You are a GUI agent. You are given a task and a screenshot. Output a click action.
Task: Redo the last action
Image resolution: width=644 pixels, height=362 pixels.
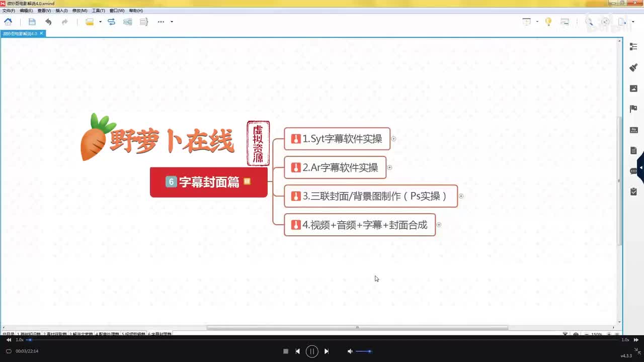coord(64,22)
